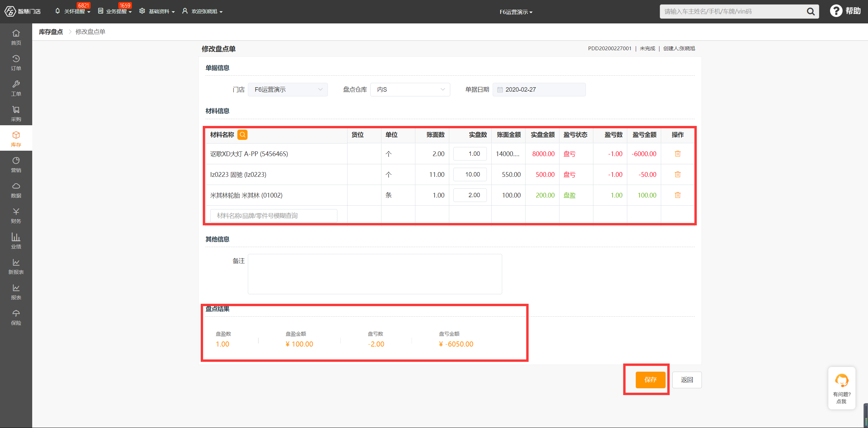Viewport: 868px width, 428px height.
Task: Open the 业绩 performance chart icon
Action: [16, 241]
